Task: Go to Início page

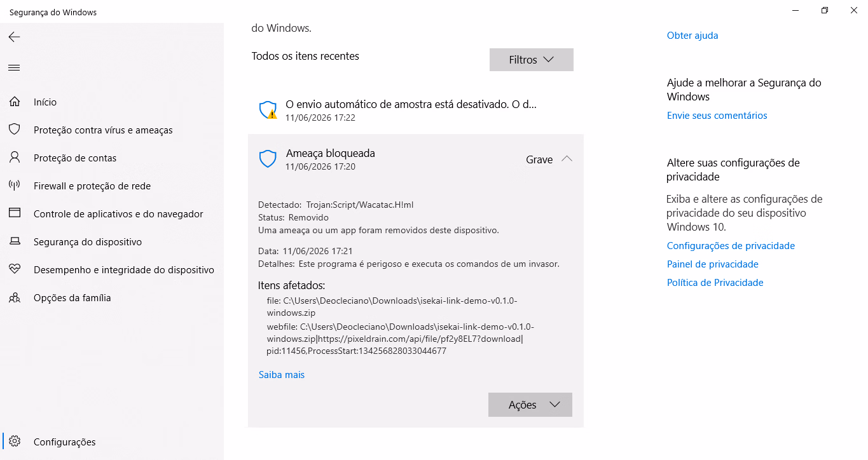Action: 45,102
